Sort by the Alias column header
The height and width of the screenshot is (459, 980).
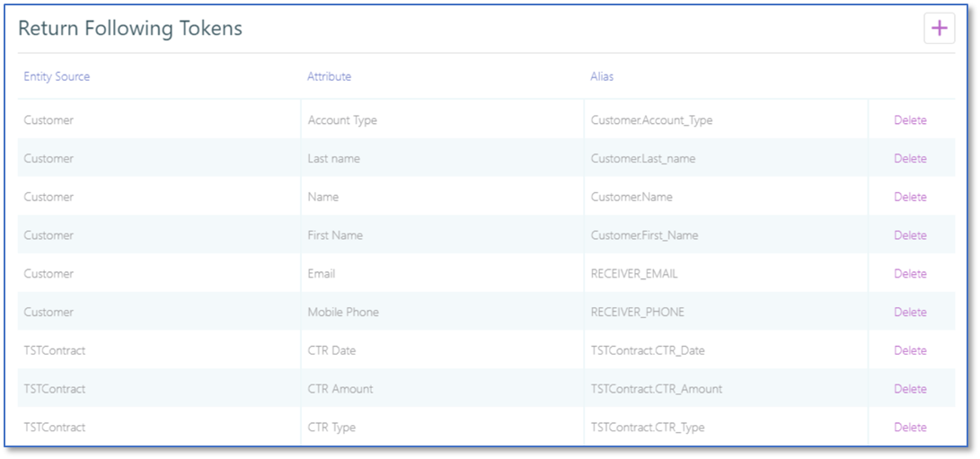click(x=602, y=77)
